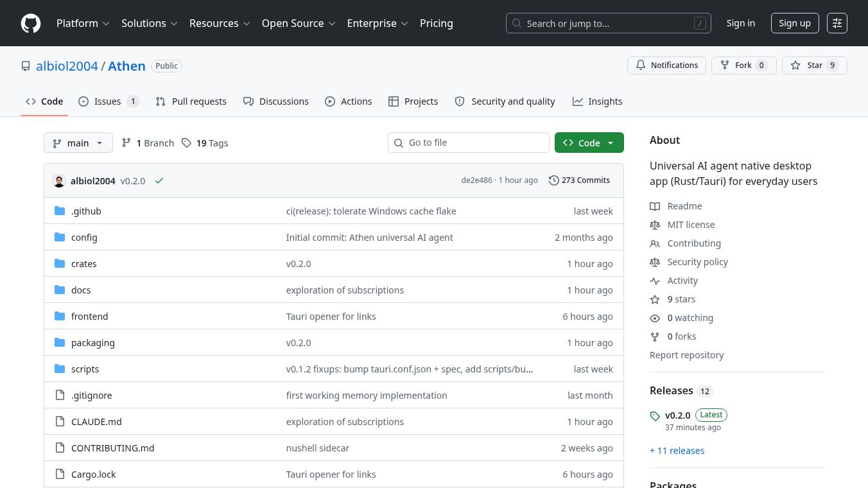Click the Go to file search field
The image size is (868, 488).
click(x=469, y=143)
